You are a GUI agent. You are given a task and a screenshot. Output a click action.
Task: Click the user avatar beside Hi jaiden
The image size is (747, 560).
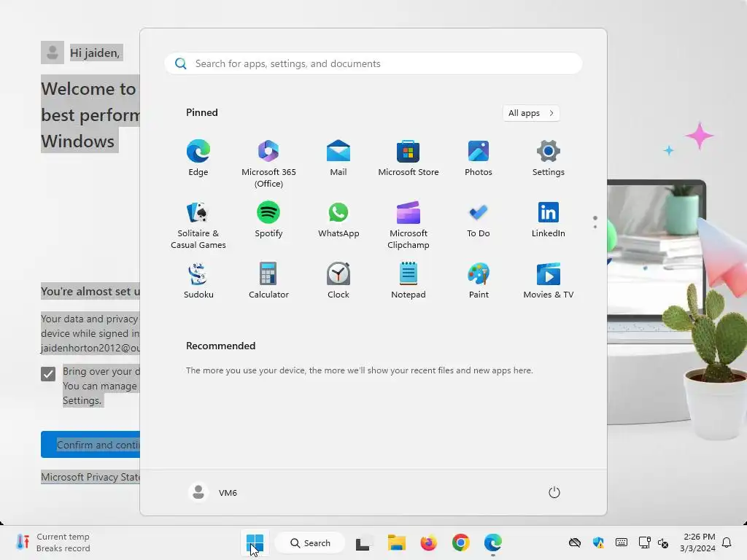pos(53,52)
